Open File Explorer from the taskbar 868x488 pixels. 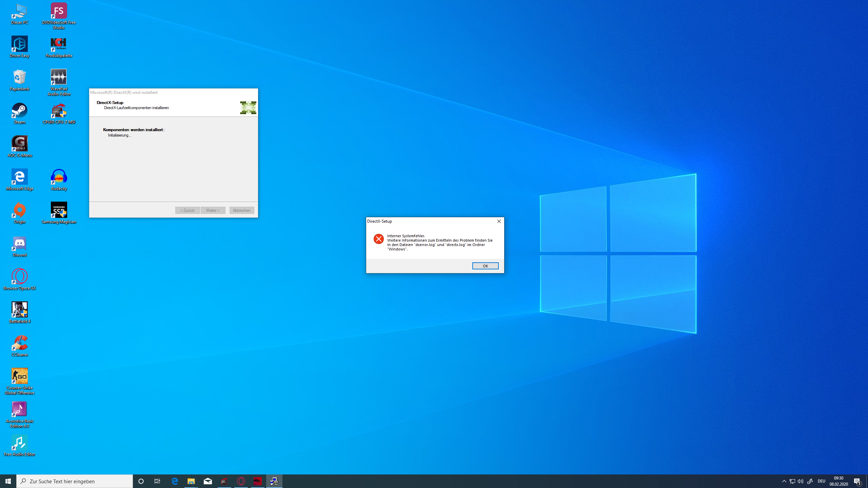click(191, 481)
